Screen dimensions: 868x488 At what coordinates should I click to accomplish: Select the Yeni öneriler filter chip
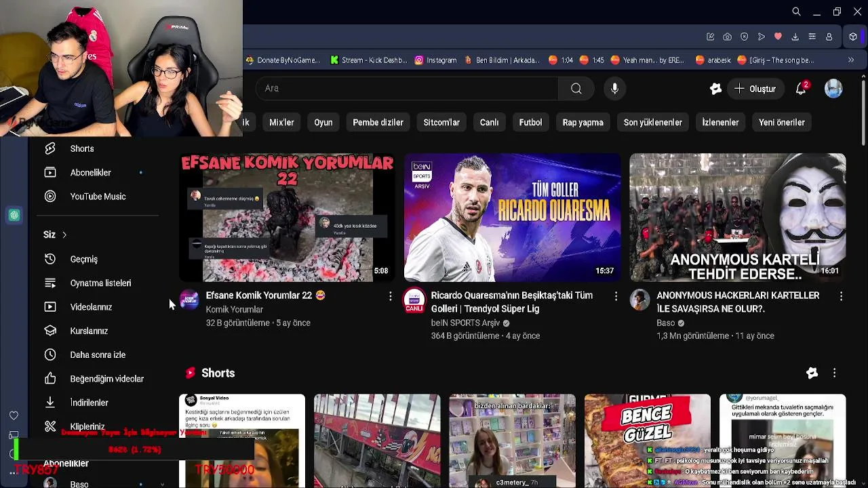click(x=781, y=123)
